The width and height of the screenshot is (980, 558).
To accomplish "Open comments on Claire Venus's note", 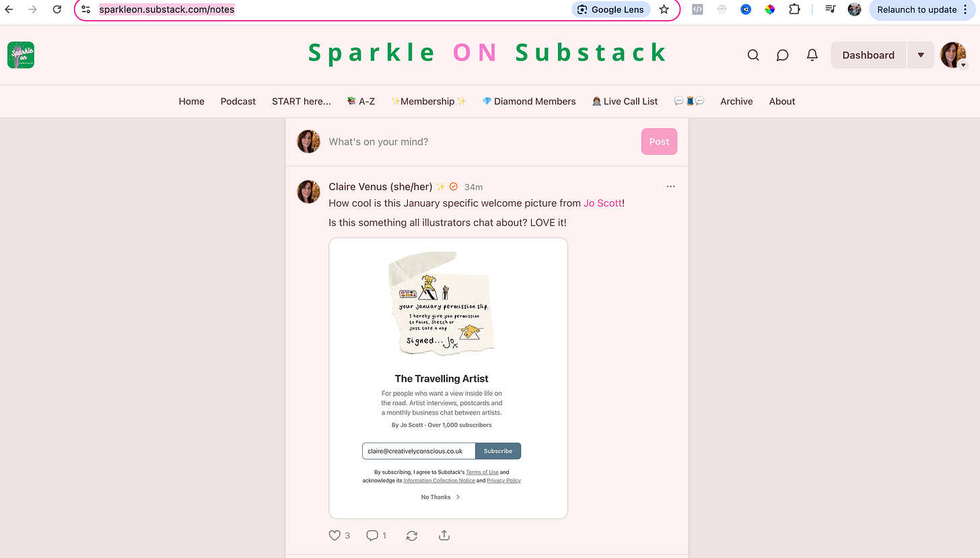I will (372, 536).
